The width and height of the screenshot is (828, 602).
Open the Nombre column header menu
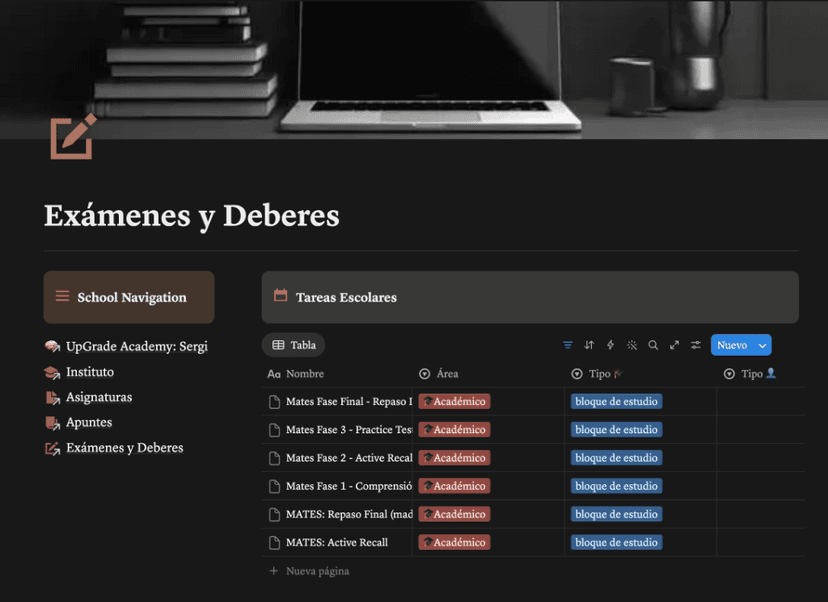(x=304, y=374)
